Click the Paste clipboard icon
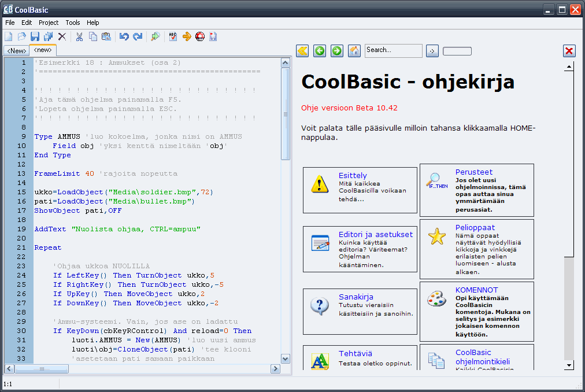The image size is (585, 392). [106, 36]
